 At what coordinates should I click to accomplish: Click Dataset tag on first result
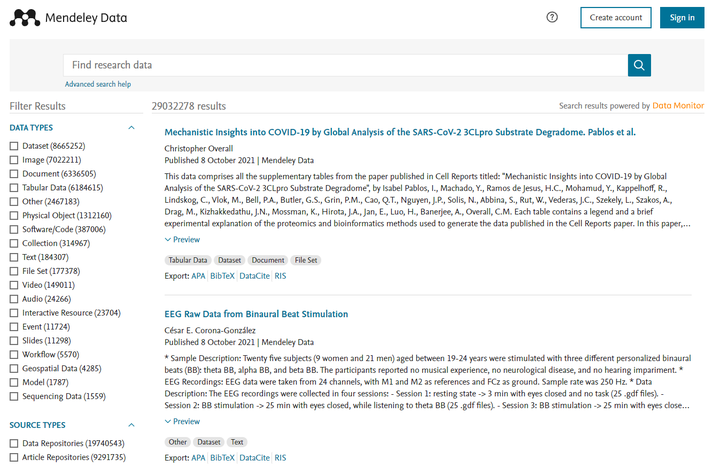(230, 260)
